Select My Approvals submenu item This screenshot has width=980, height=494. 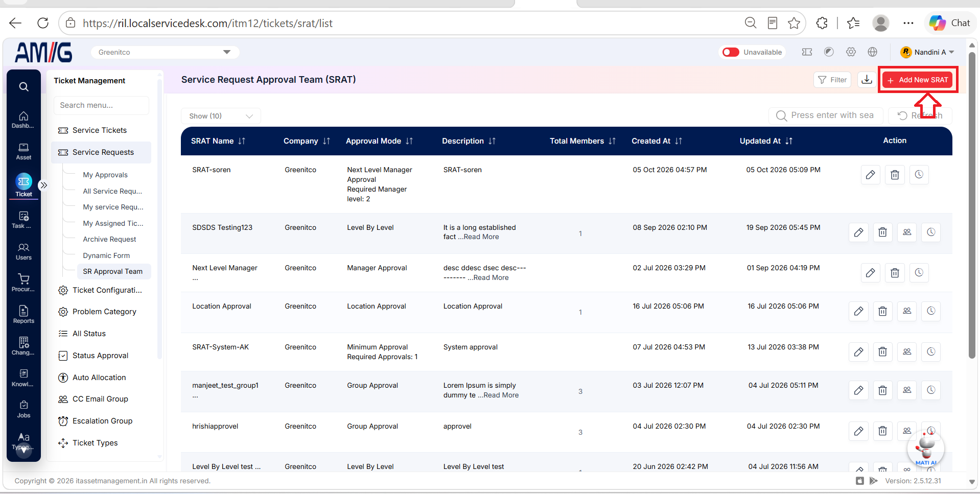coord(105,175)
